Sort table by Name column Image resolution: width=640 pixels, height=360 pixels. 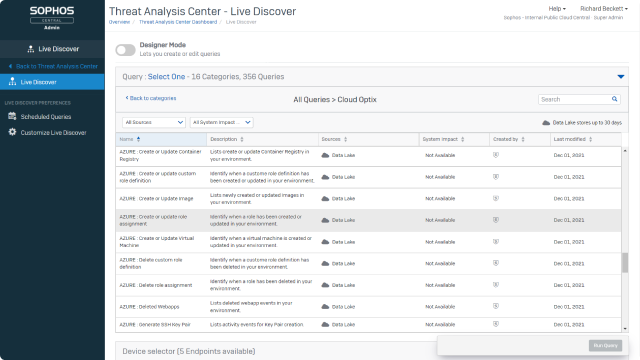pos(161,139)
